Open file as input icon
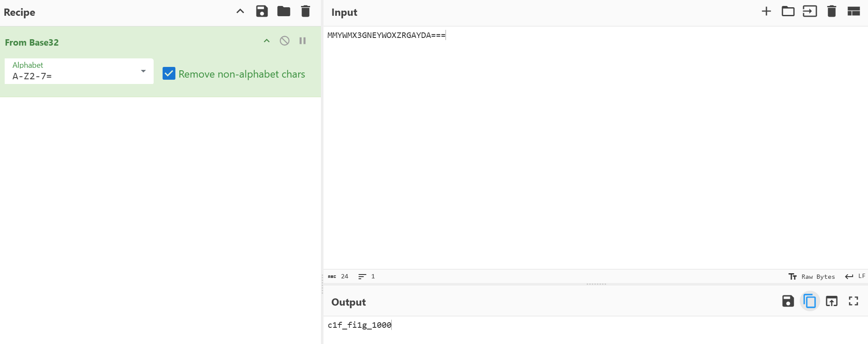The height and width of the screenshot is (344, 868). tap(810, 12)
